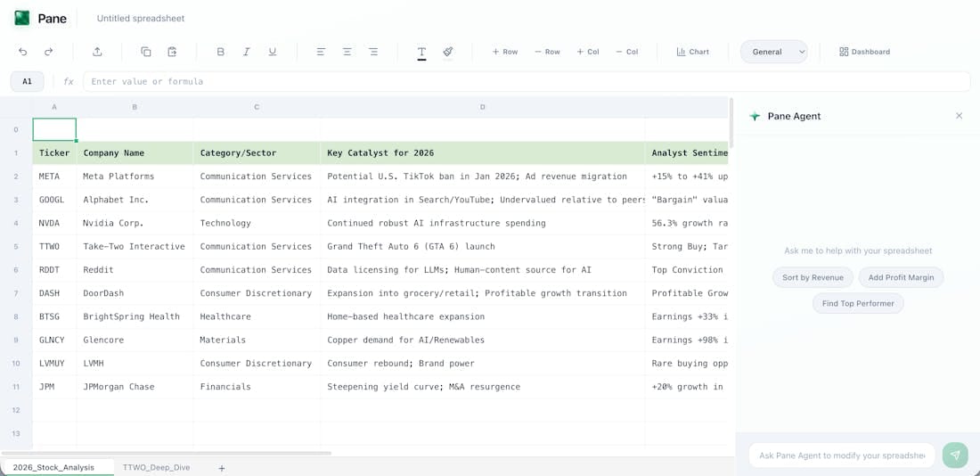Select the Take-Two Interactive cell

coord(135,246)
